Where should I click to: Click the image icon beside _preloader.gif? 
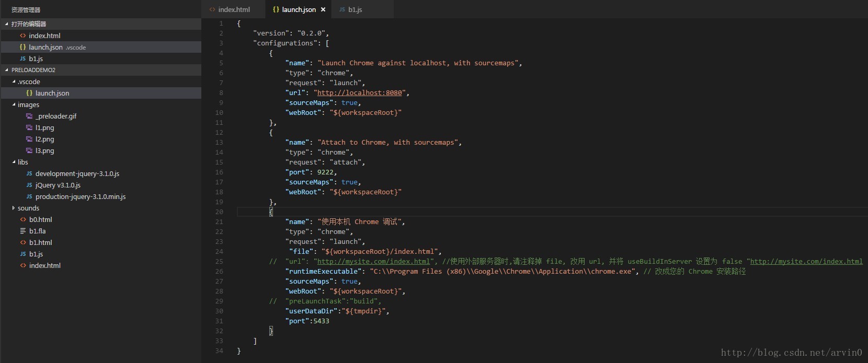pyautogui.click(x=29, y=116)
